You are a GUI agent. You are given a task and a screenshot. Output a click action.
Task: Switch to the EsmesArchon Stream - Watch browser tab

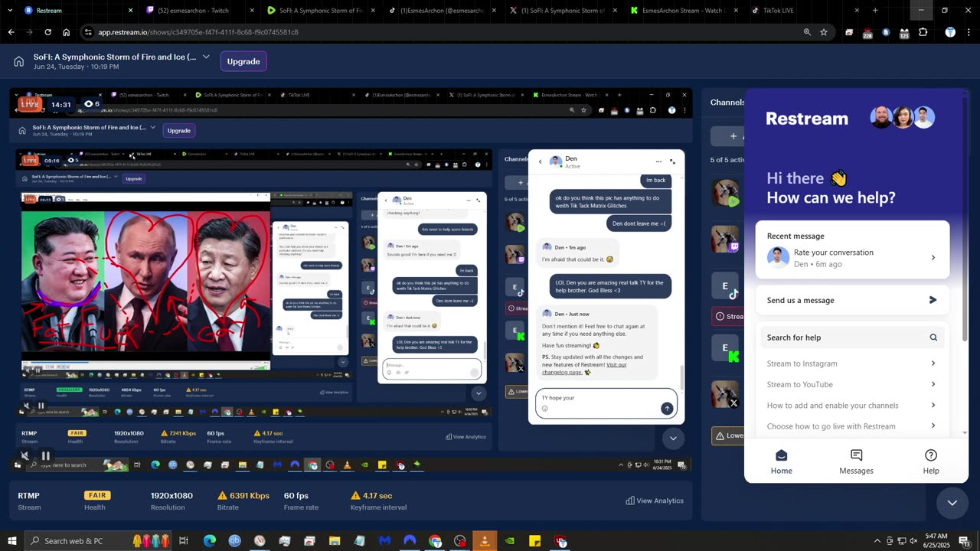coord(684,11)
